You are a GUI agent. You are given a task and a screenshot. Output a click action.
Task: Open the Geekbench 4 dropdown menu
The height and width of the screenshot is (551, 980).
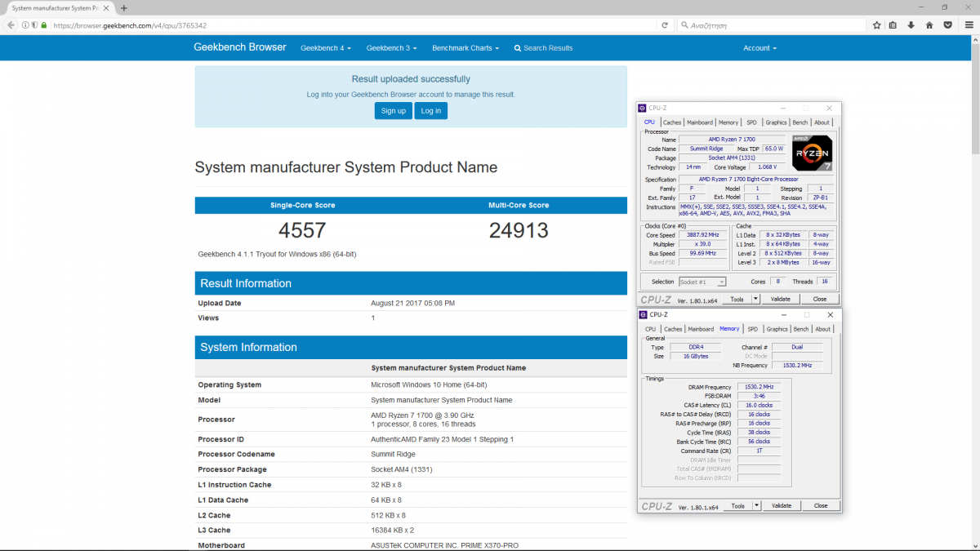(326, 48)
